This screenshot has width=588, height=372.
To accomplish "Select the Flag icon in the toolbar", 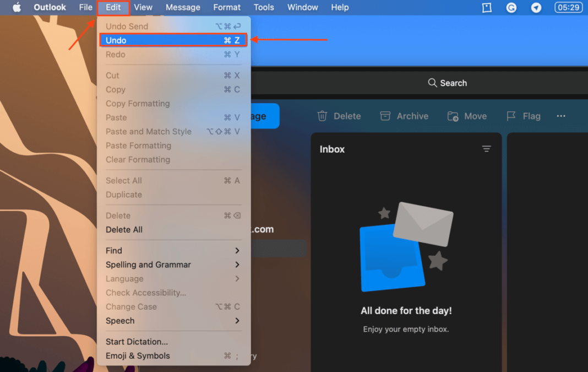I will 510,116.
